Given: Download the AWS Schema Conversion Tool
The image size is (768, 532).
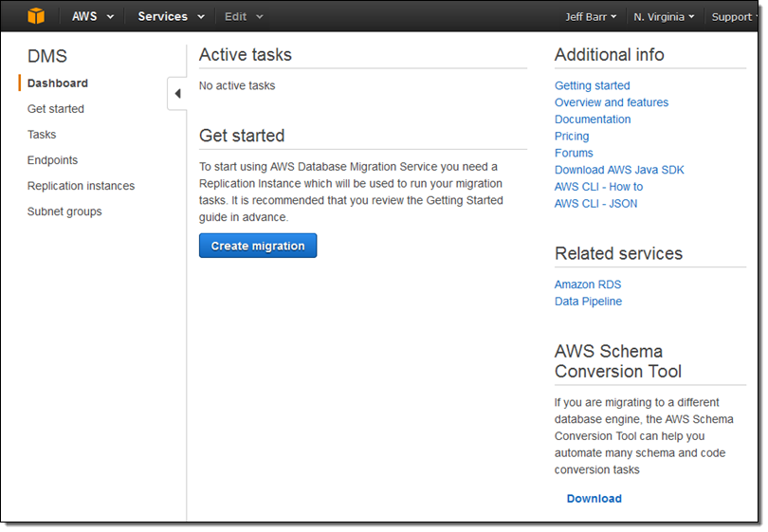Looking at the screenshot, I should (x=594, y=499).
